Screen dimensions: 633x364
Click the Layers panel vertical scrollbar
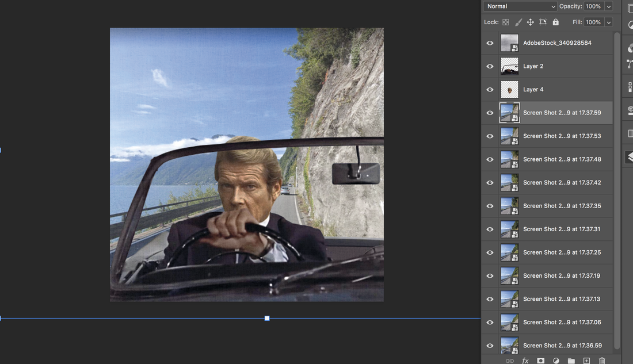[x=616, y=190]
